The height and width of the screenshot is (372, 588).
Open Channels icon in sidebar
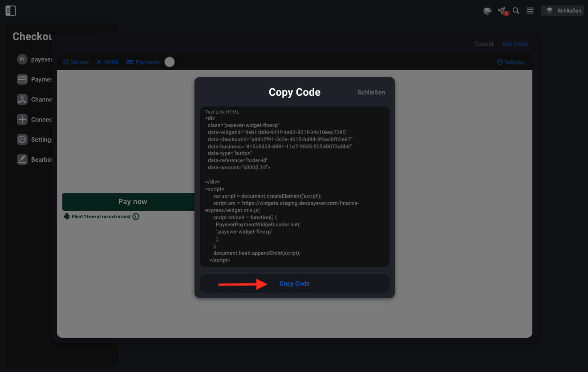(22, 99)
